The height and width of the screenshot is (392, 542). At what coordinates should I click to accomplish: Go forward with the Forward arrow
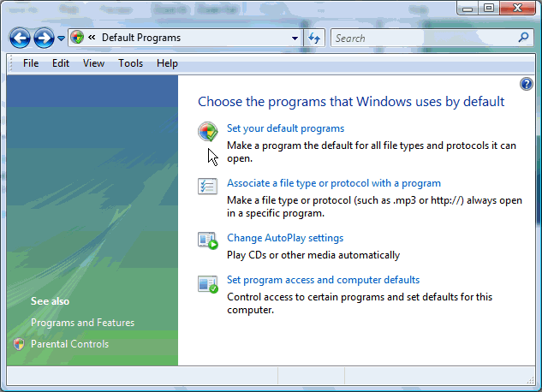44,38
